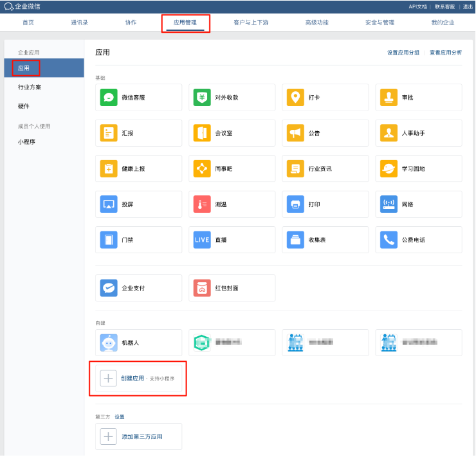Select 行业方案 in the sidebar
476x457 pixels.
tap(30, 87)
